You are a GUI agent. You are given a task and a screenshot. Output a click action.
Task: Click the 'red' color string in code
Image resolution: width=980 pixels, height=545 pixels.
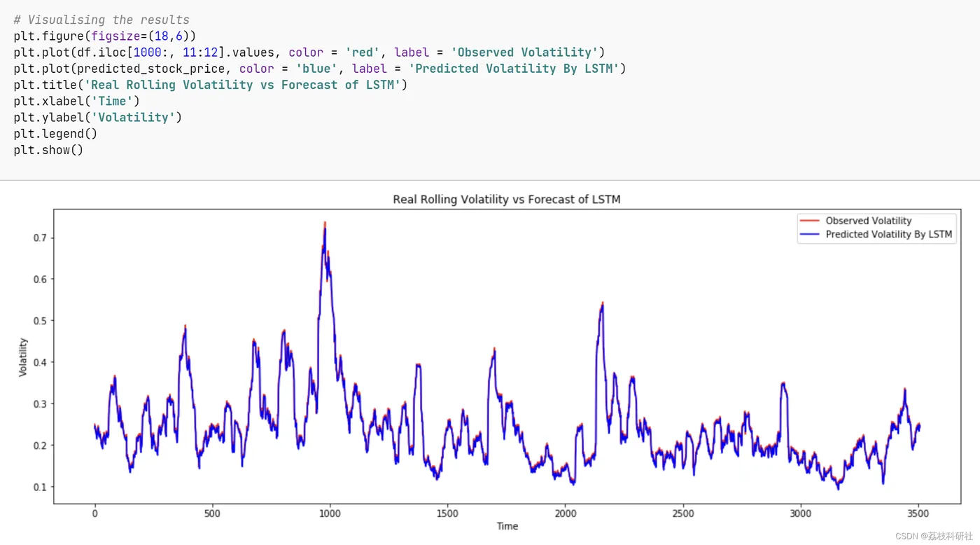tap(363, 53)
